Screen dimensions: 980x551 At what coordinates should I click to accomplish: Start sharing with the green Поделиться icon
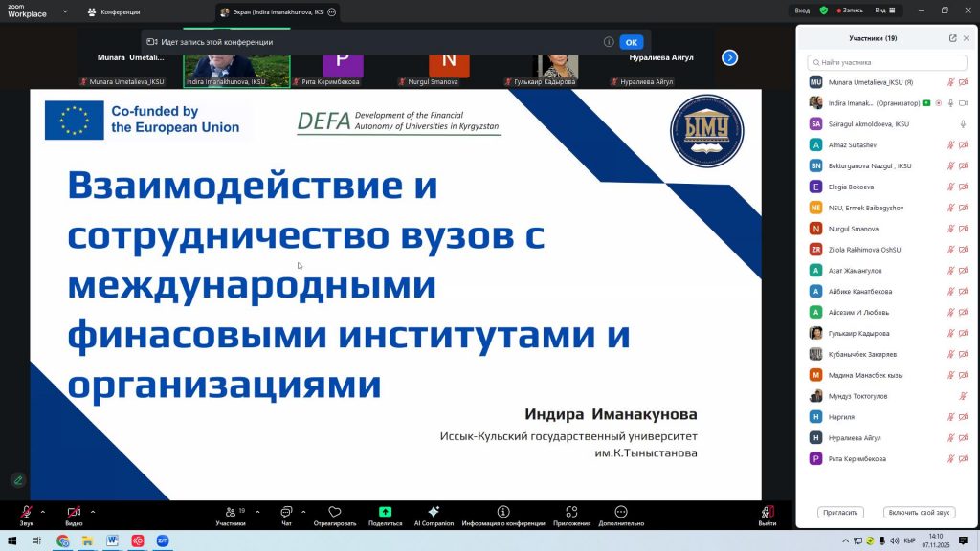(385, 512)
